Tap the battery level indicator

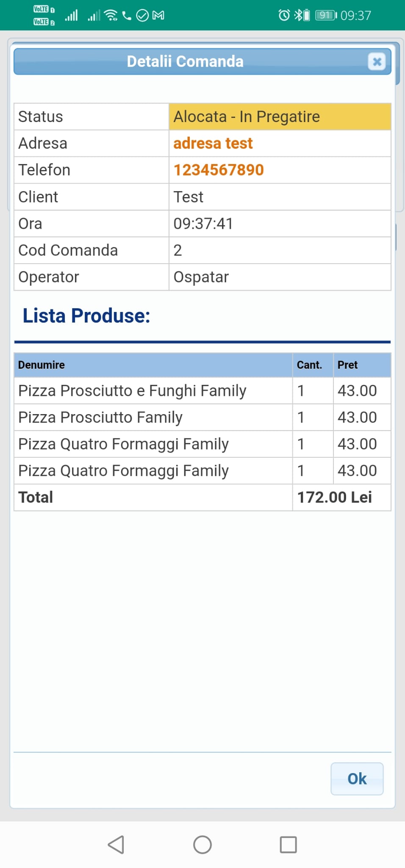click(326, 16)
